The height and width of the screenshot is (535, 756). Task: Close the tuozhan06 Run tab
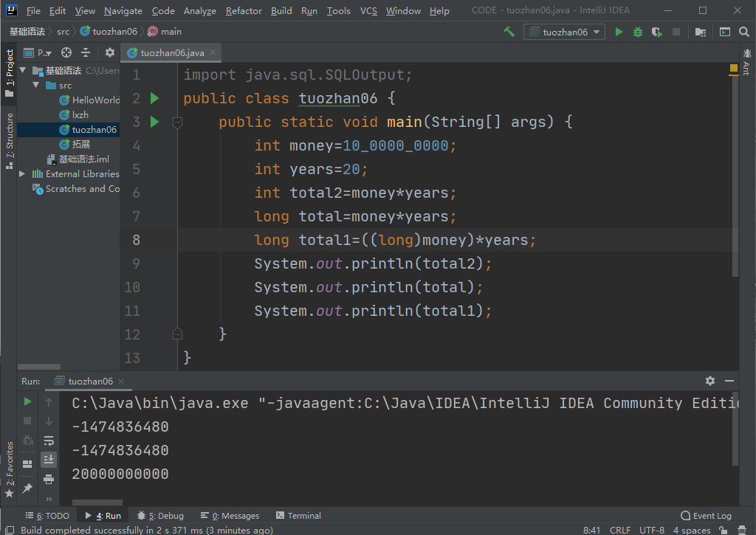(x=121, y=382)
